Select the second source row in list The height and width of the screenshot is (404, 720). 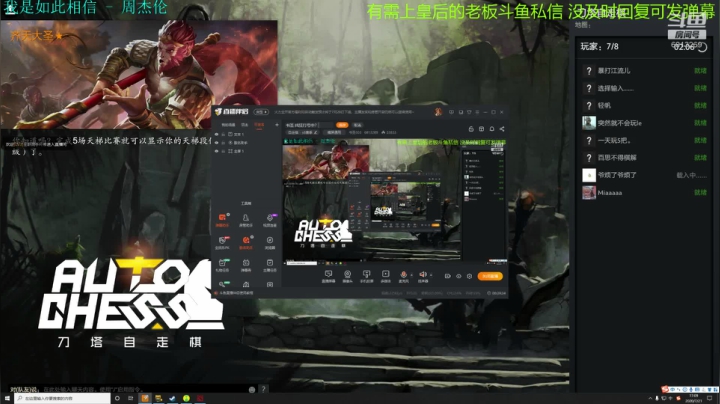coord(246,143)
